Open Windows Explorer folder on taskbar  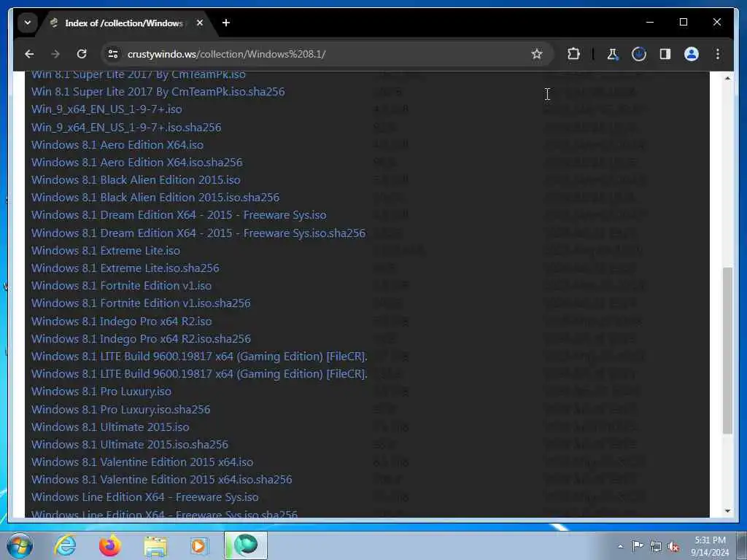pos(155,545)
